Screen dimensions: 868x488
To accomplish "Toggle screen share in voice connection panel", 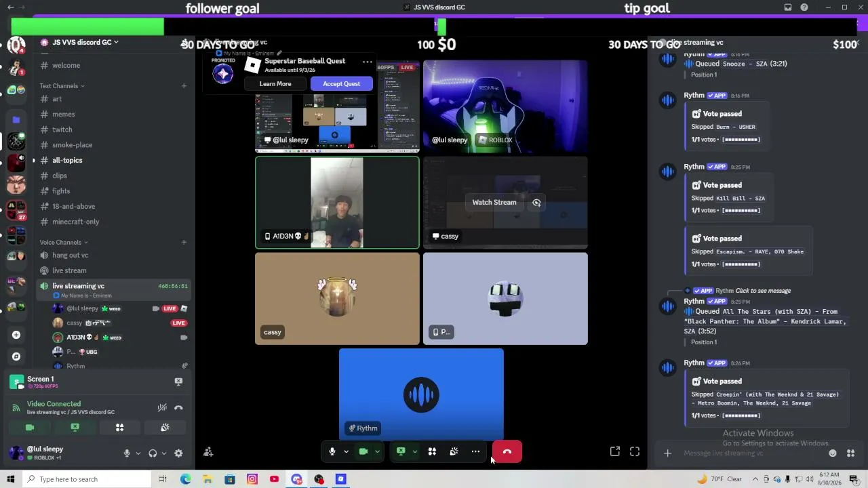I will click(x=75, y=428).
